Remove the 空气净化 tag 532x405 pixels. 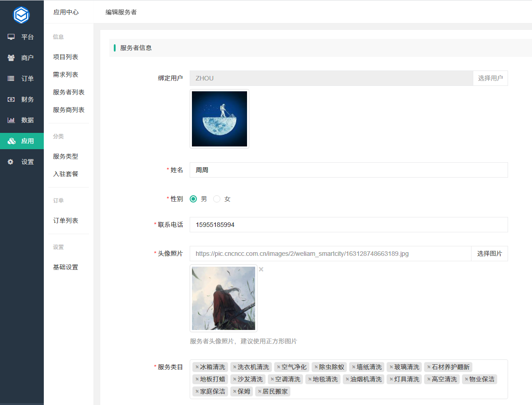[279, 367]
